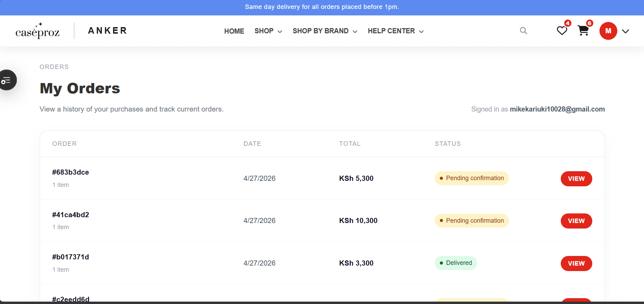
Task: Expand the account dropdown chevron
Action: coord(626,31)
